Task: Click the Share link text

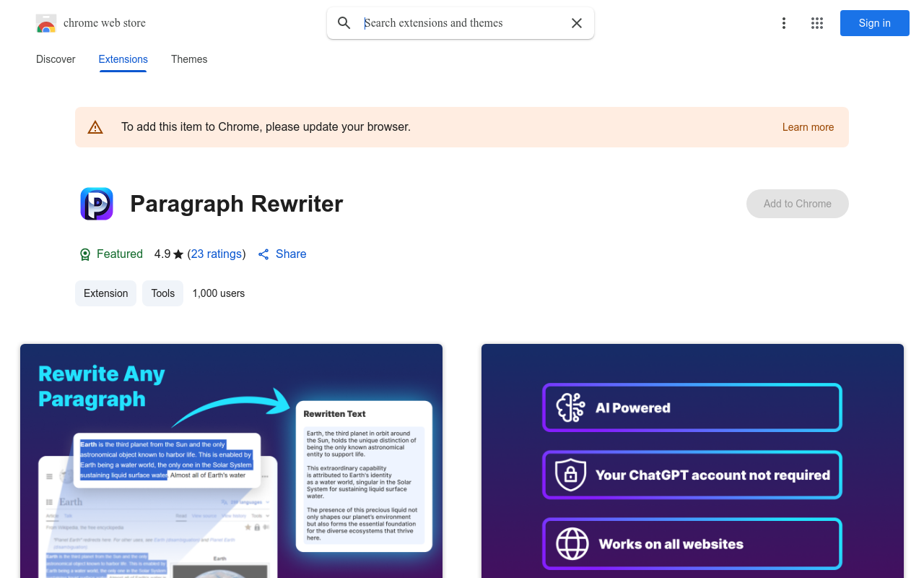Action: [291, 254]
